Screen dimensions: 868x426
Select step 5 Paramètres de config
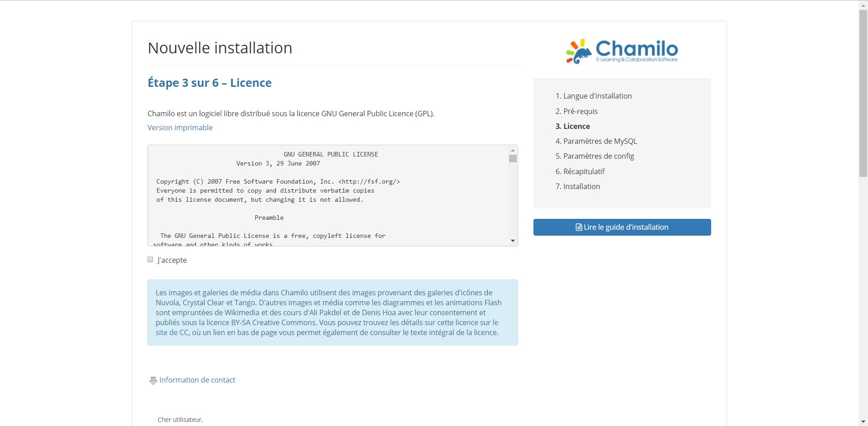pos(595,156)
